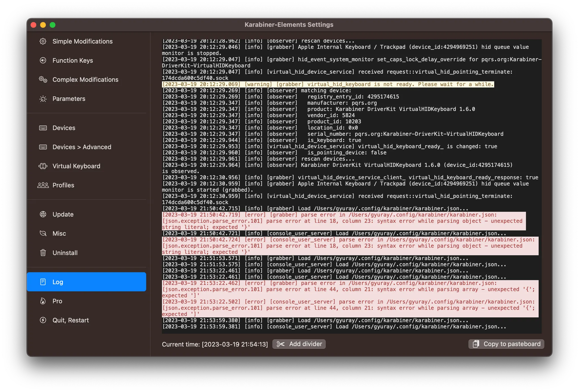This screenshot has width=579, height=392.
Task: Click the green zoom window button
Action: 53,25
